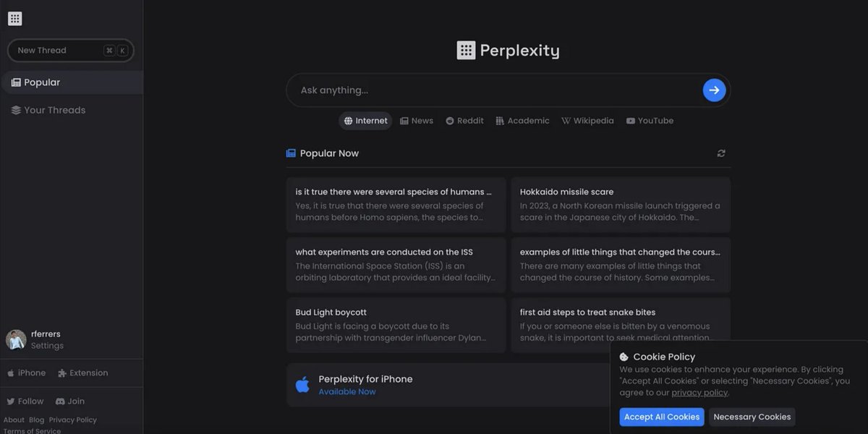The width and height of the screenshot is (868, 434).
Task: Click the blue submit arrow button
Action: tap(714, 90)
